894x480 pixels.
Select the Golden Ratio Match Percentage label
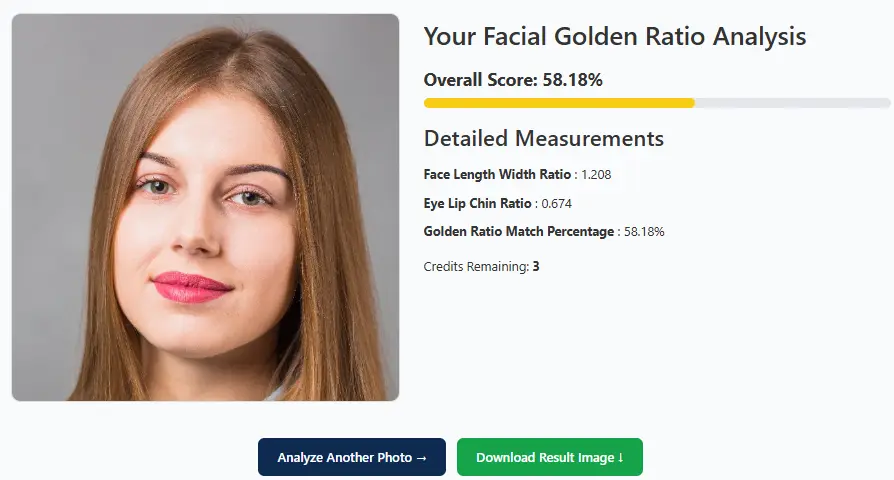tap(519, 232)
